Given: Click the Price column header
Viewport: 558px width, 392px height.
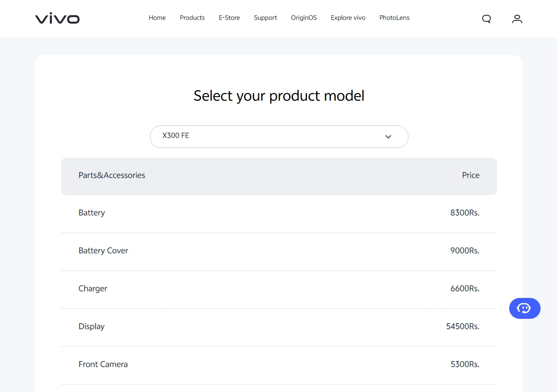Looking at the screenshot, I should tap(471, 175).
